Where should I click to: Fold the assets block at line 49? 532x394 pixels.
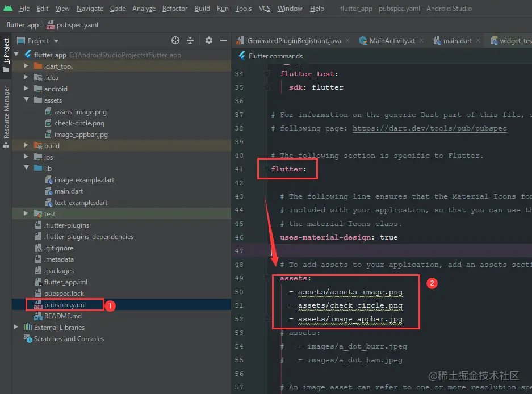click(x=267, y=278)
